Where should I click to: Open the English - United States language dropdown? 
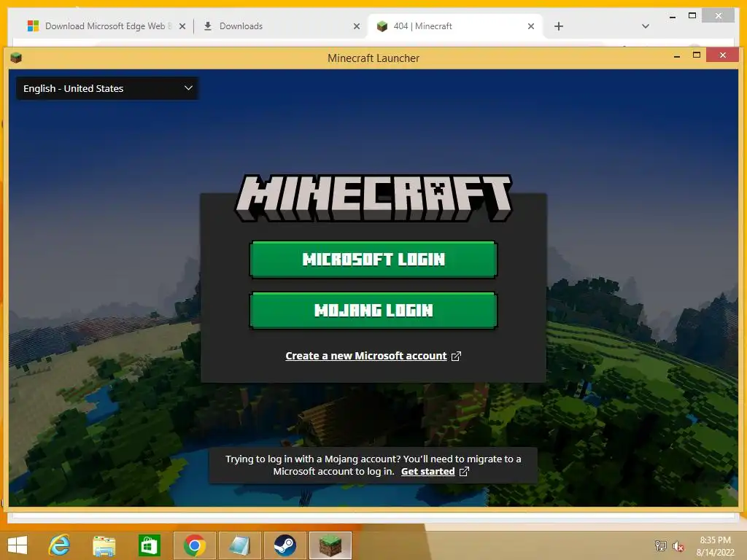pyautogui.click(x=108, y=88)
